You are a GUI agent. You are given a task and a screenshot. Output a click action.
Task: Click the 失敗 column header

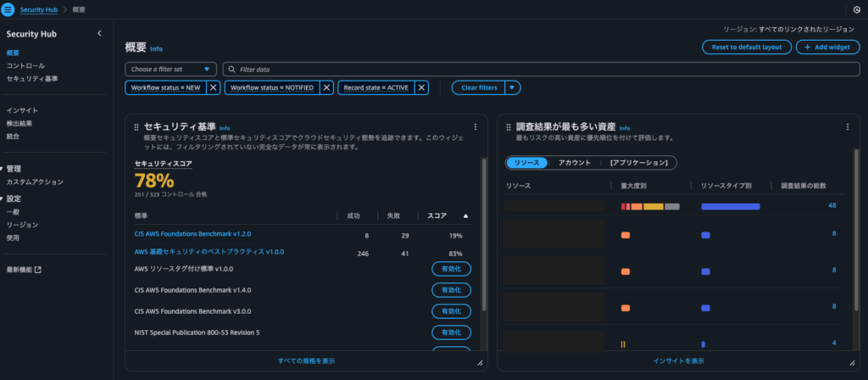point(393,215)
